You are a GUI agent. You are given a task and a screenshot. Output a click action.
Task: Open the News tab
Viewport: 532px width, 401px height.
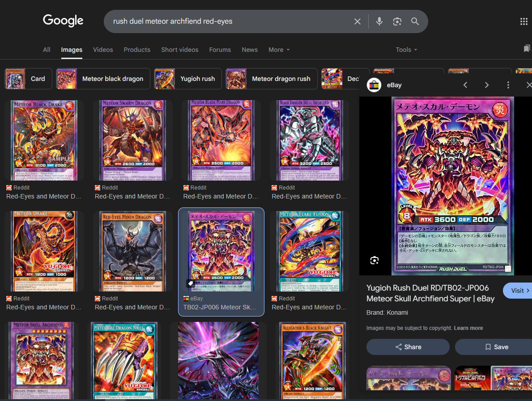click(250, 50)
